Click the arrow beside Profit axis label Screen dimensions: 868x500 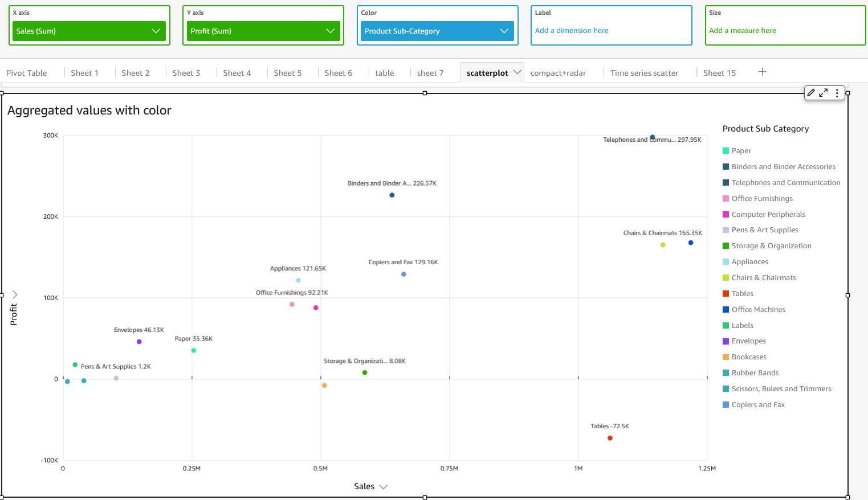click(x=15, y=294)
